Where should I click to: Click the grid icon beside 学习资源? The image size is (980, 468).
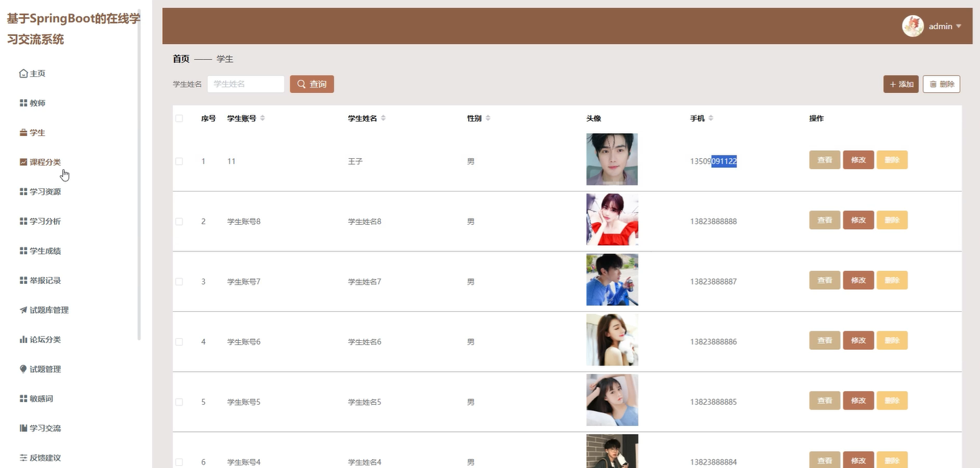click(x=24, y=192)
